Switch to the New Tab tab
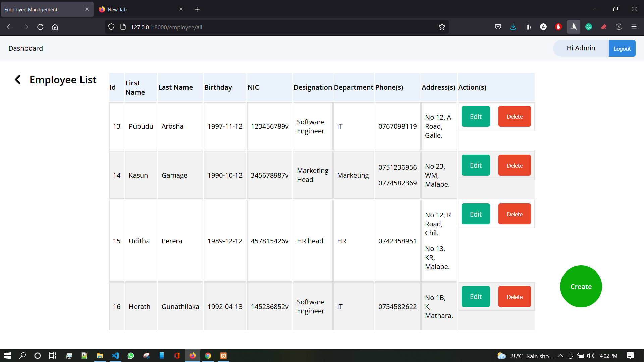The image size is (644, 362). pyautogui.click(x=134, y=9)
